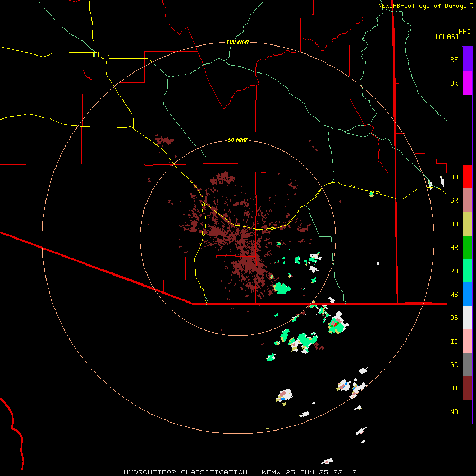The image size is (476, 476).
Task: Click the 100 NMI range ring label
Action: [237, 42]
